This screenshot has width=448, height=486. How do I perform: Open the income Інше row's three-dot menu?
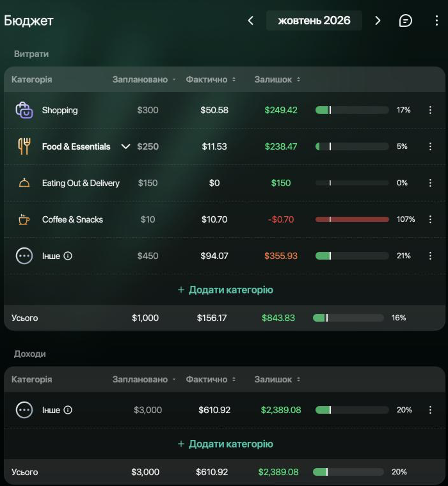[x=430, y=410]
